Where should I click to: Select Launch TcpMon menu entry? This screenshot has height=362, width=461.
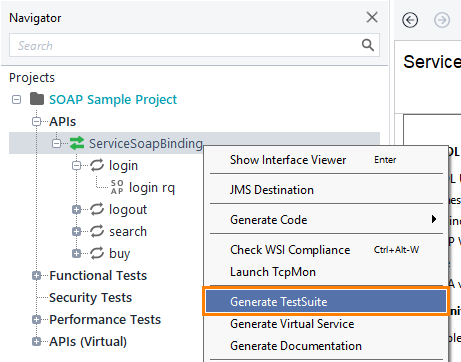click(326, 272)
